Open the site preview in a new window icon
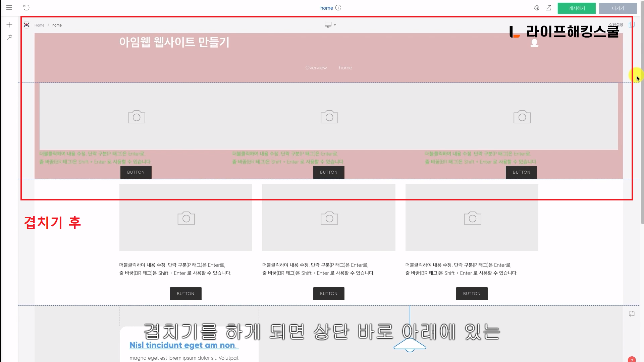This screenshot has height=362, width=644. pyautogui.click(x=548, y=8)
